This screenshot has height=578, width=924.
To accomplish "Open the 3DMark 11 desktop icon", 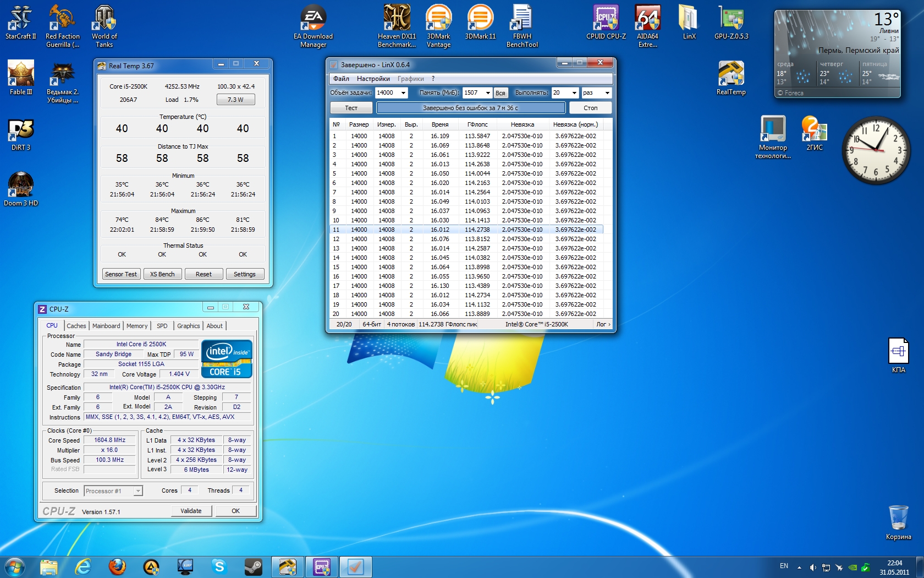I will tap(480, 23).
